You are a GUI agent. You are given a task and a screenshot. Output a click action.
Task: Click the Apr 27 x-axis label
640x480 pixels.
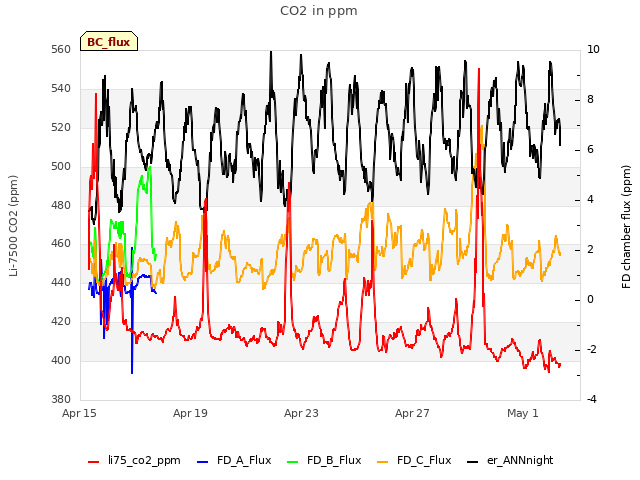point(412,413)
